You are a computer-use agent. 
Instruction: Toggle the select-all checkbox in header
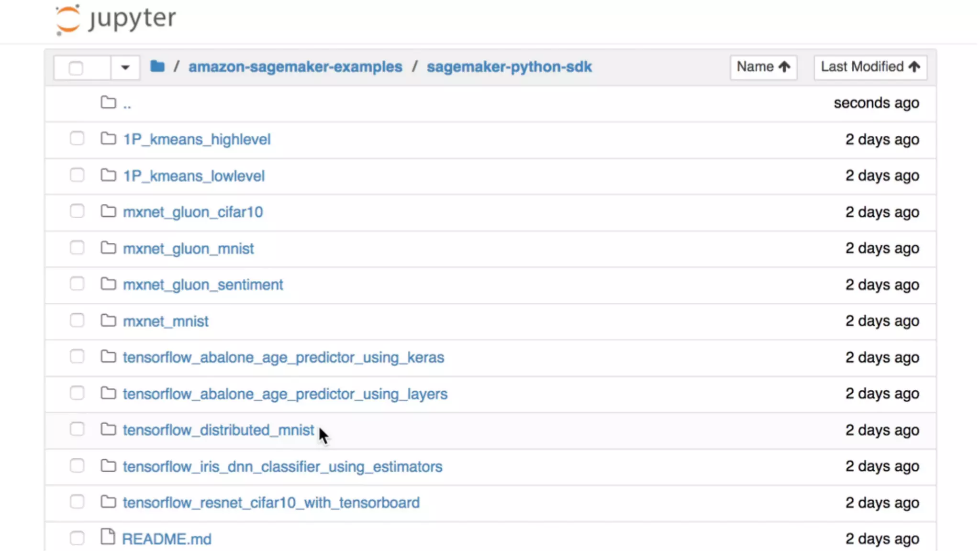coord(76,68)
